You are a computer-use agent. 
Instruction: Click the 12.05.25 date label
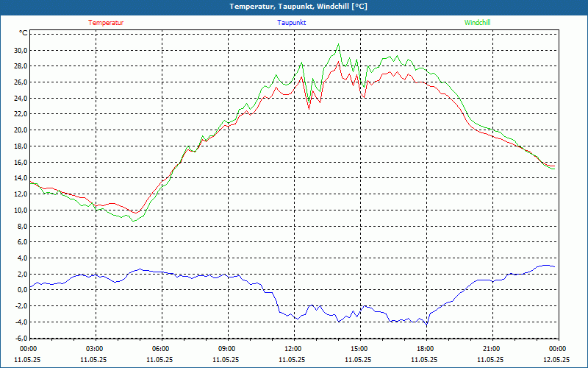(x=556, y=359)
